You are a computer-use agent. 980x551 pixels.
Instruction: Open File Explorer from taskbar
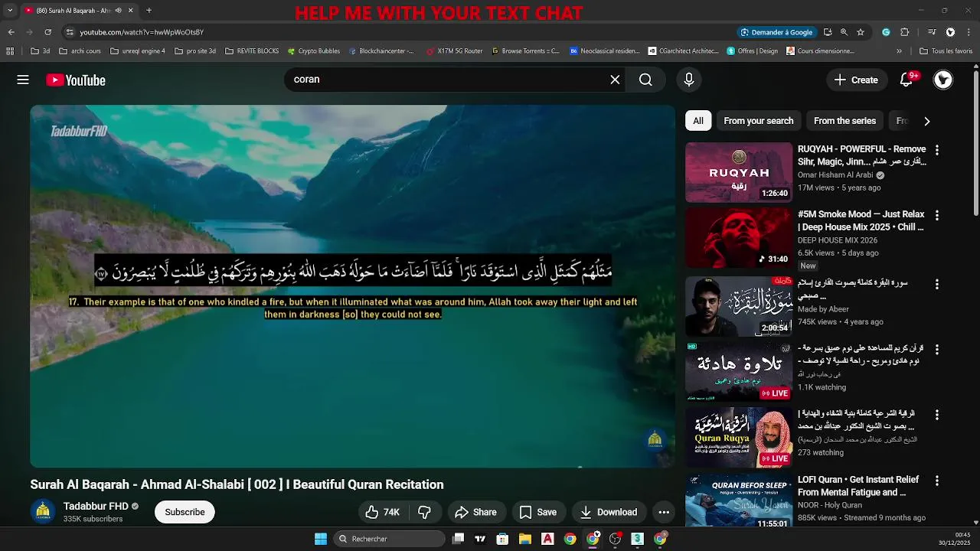[x=525, y=539]
